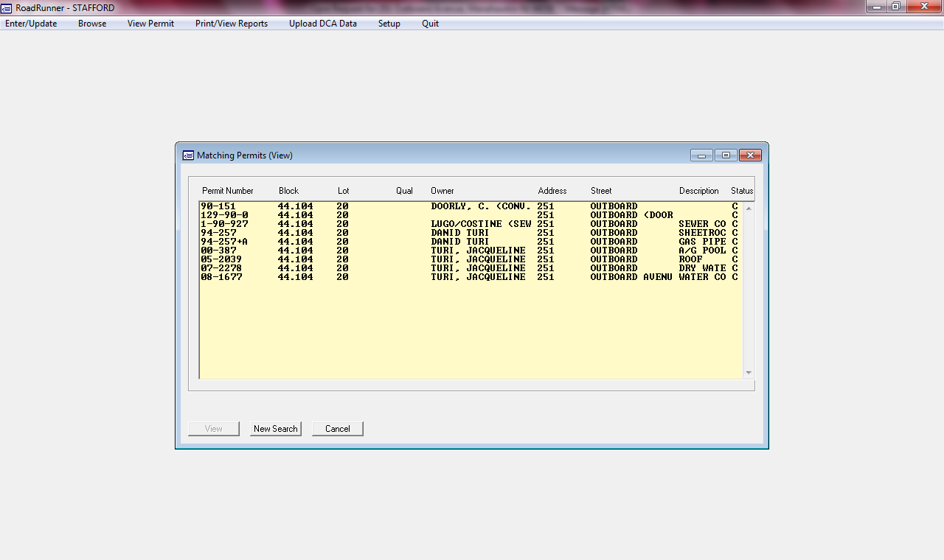The image size is (944, 560).
Task: Click the Street column header
Action: (x=601, y=191)
